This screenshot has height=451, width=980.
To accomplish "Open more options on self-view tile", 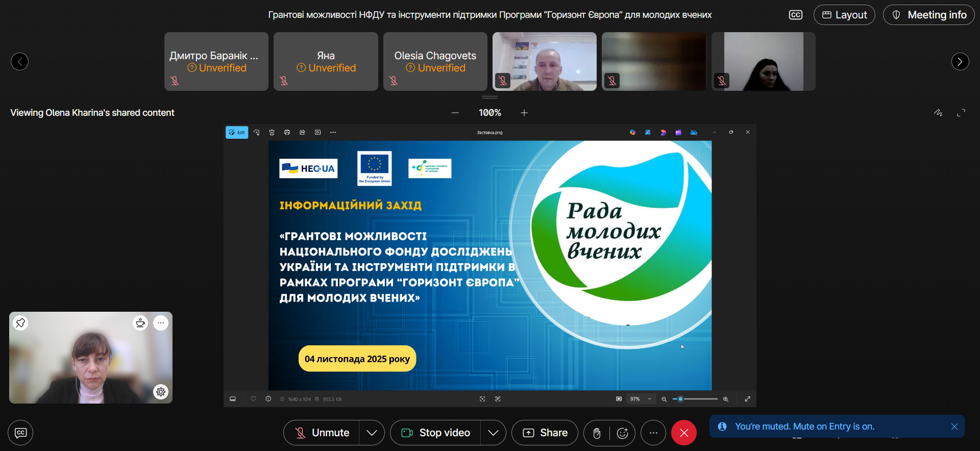I will [161, 323].
